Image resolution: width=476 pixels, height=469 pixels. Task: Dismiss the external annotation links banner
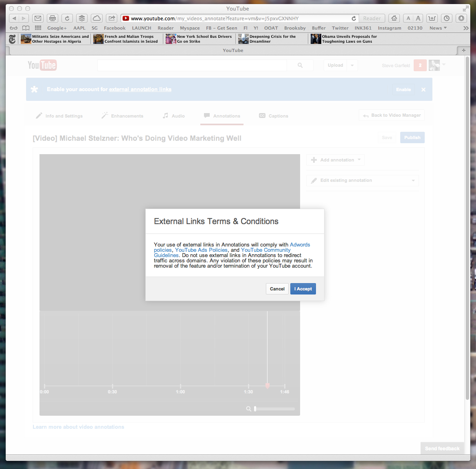coord(423,90)
